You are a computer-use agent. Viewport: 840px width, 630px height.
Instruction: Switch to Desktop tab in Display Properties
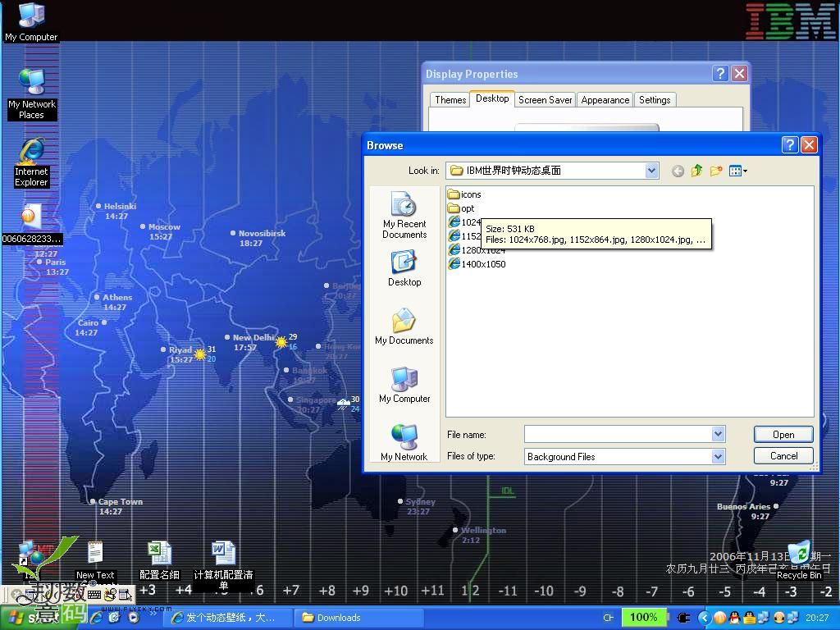(492, 98)
